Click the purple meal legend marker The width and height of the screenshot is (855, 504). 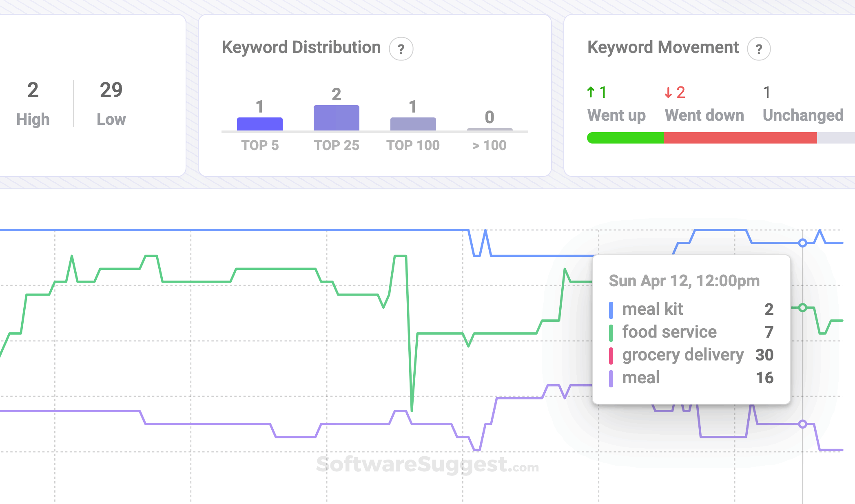611,378
